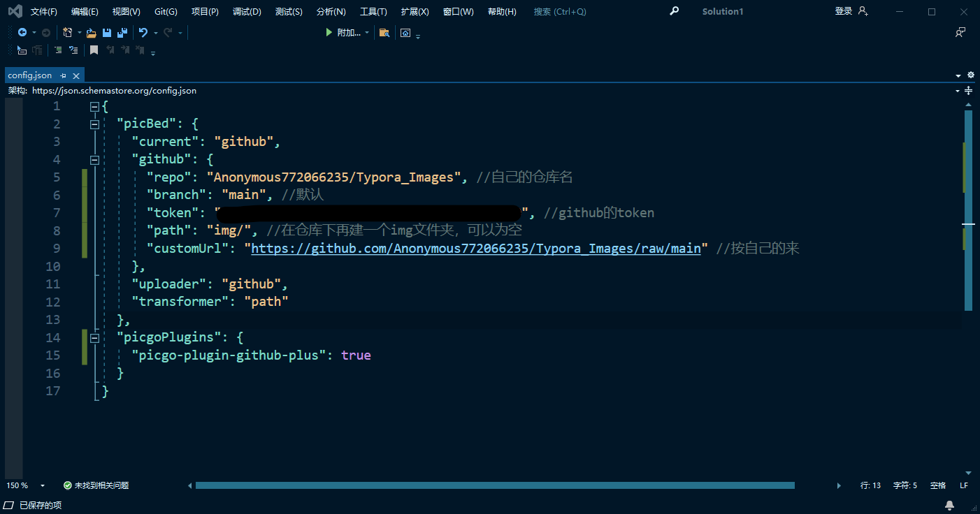The width and height of the screenshot is (980, 514).
Task: Collapse the root object on line 1
Action: [94, 107]
